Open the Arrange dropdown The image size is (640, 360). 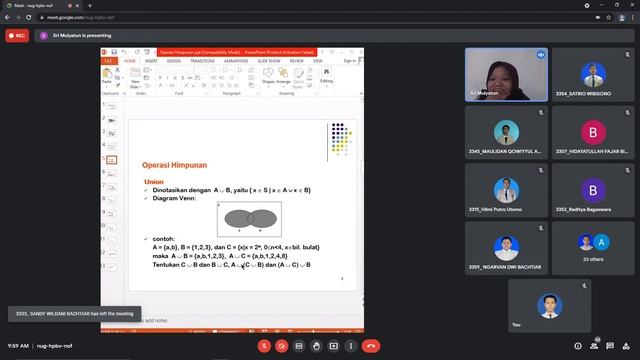coord(283,76)
